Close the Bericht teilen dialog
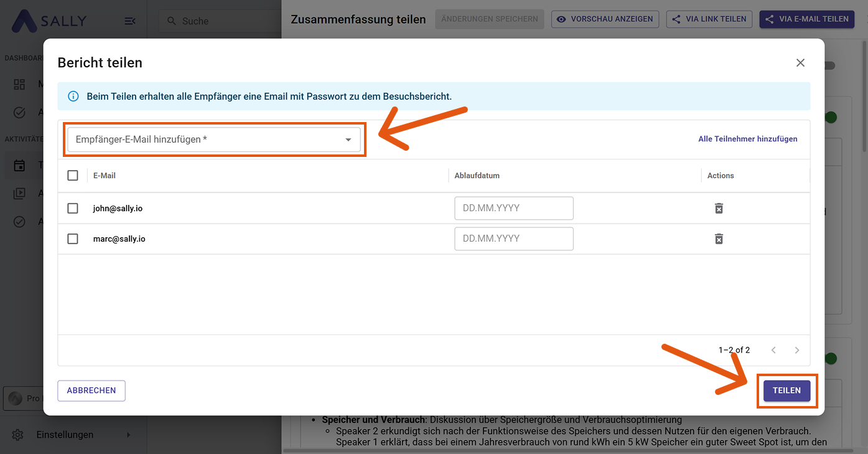Image resolution: width=868 pixels, height=454 pixels. coord(800,63)
